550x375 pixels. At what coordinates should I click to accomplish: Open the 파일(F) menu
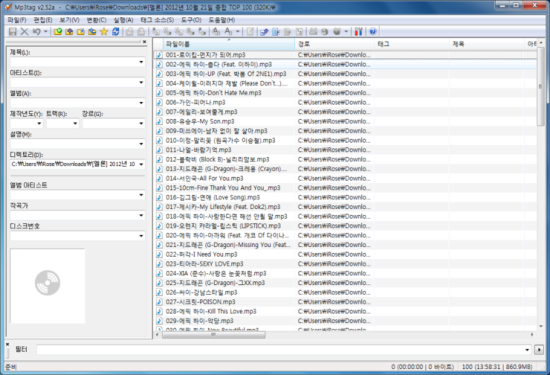tap(16, 20)
